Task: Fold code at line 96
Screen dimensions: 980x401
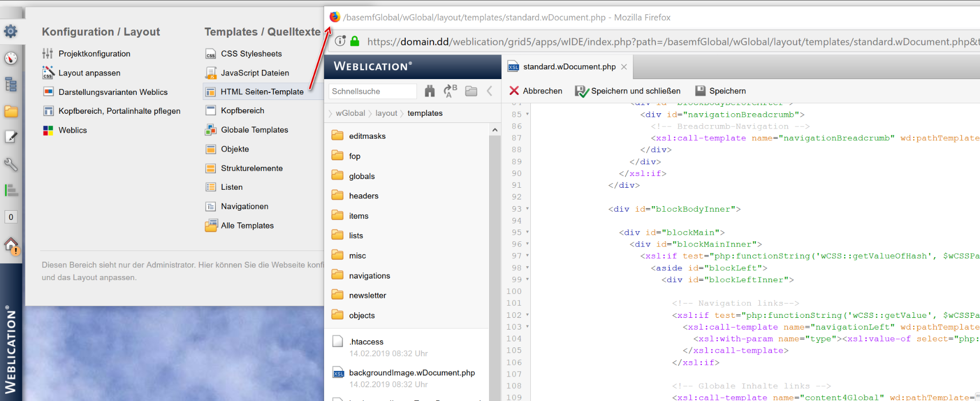Action: (527, 244)
